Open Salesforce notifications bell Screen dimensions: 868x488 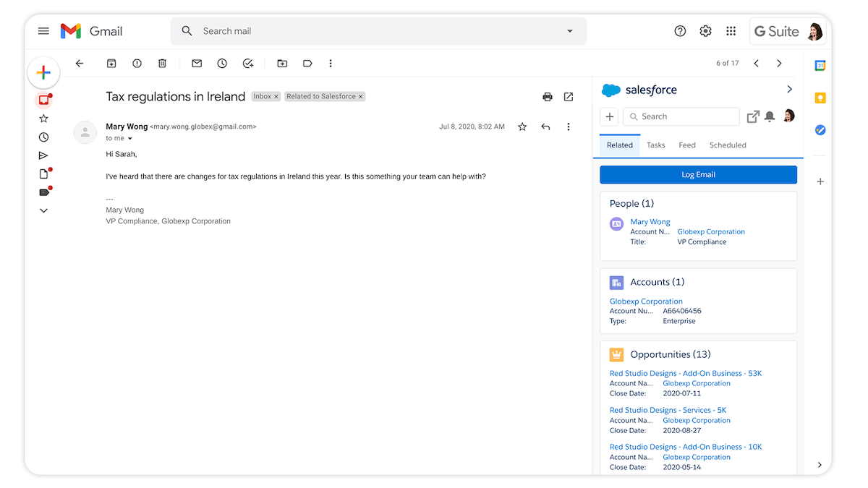pos(770,116)
